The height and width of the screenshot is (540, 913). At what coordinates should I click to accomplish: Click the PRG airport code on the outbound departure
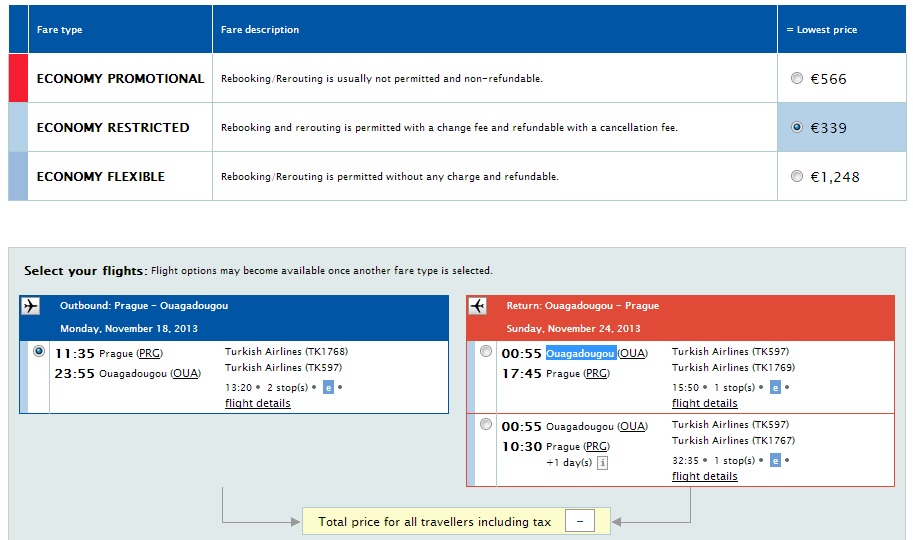pyautogui.click(x=150, y=354)
